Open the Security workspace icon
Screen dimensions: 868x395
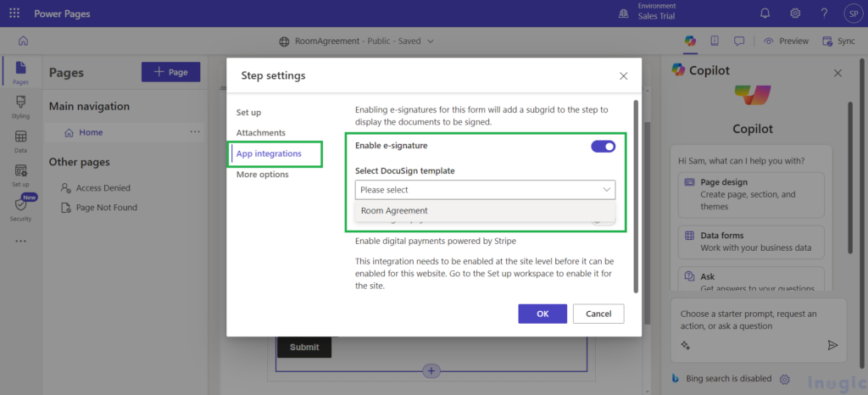click(x=20, y=209)
